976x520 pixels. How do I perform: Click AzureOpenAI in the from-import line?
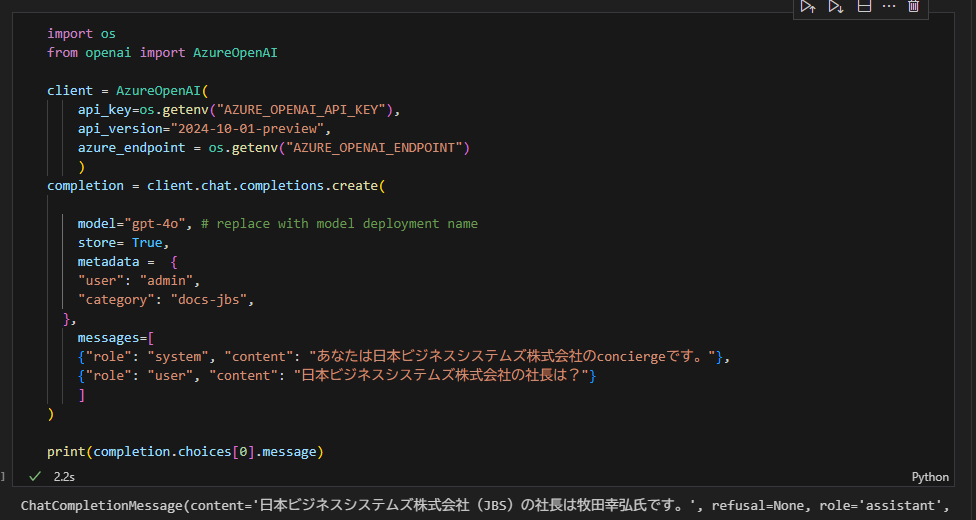point(235,53)
